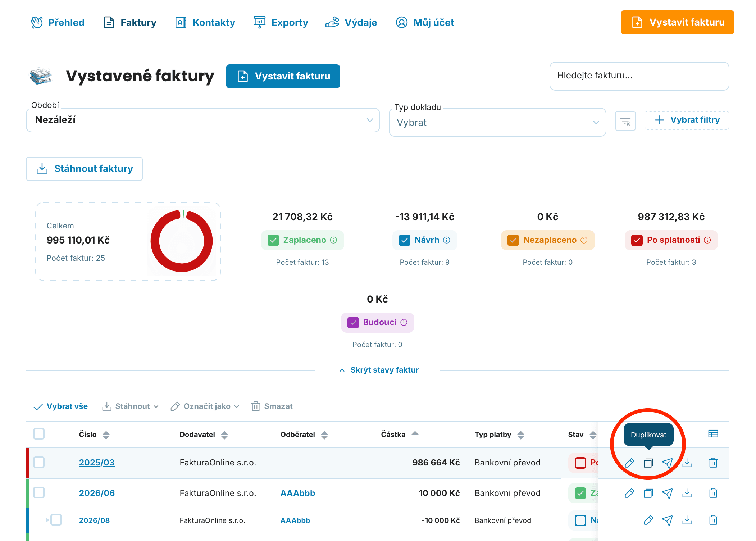
Task: Toggle the Návrh status filter checkbox
Action: tap(405, 240)
